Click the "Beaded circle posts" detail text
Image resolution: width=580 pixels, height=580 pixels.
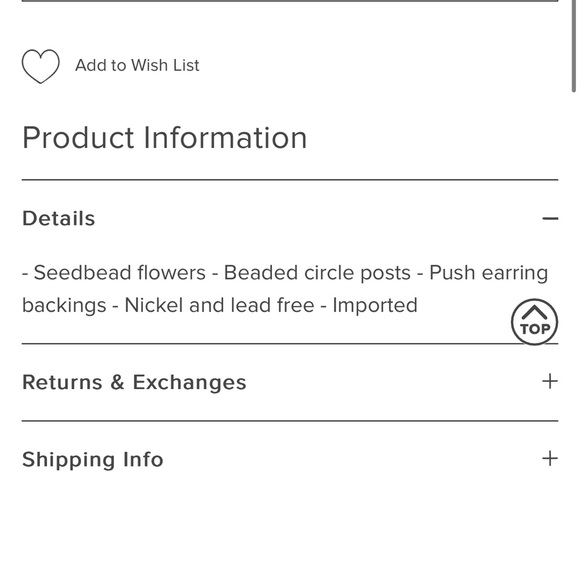pos(317,273)
